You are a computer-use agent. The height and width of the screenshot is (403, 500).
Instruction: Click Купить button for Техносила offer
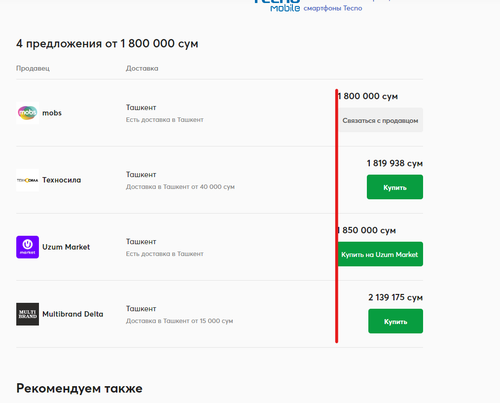tap(395, 187)
